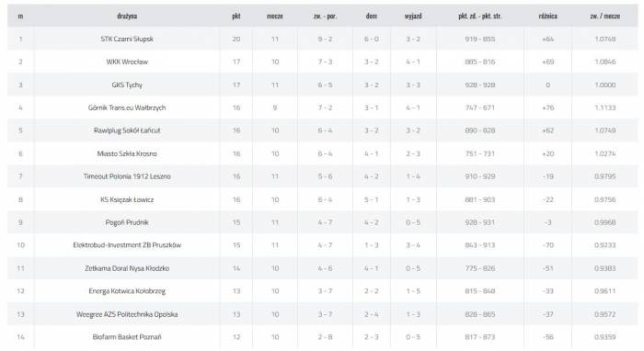Click Biofarm Basket Poznań team name
The height and width of the screenshot is (351, 644).
click(127, 337)
